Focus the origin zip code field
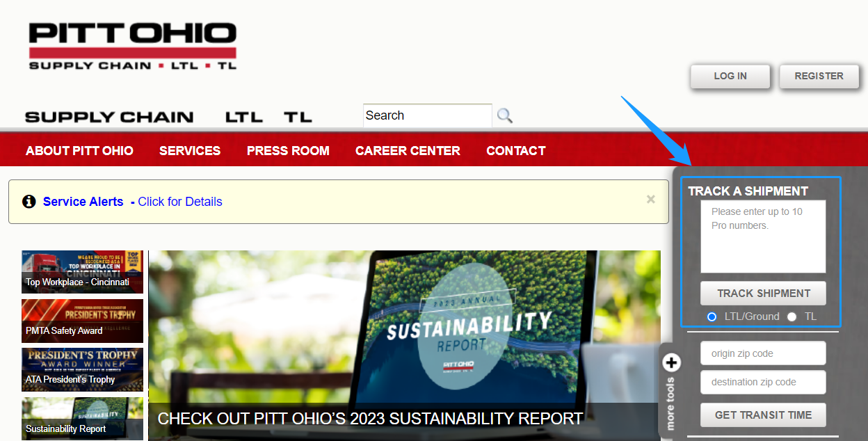Image resolution: width=868 pixels, height=441 pixels. tap(763, 353)
